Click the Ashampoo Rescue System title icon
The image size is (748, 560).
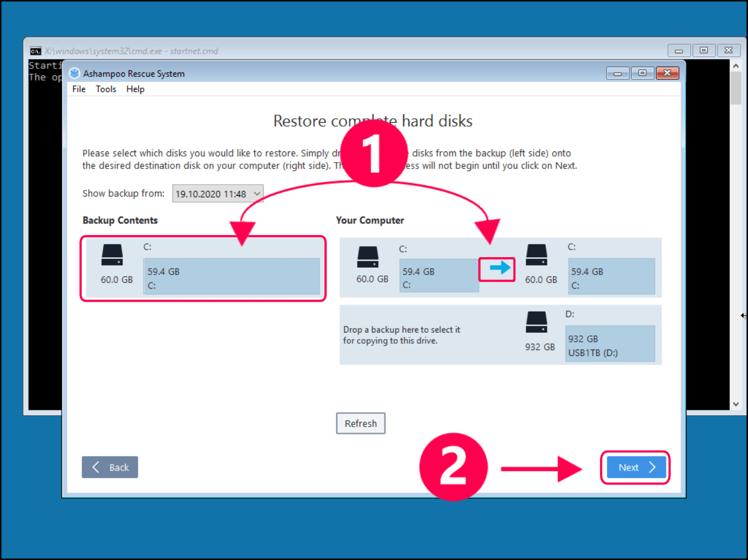click(74, 73)
